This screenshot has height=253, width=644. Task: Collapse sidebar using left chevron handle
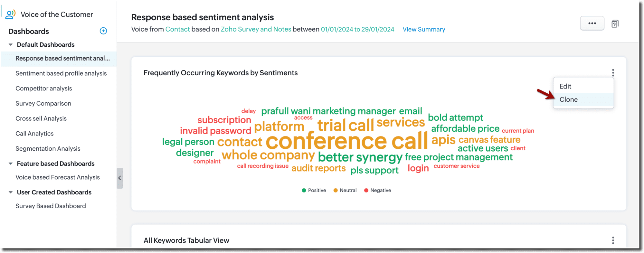pos(119,178)
